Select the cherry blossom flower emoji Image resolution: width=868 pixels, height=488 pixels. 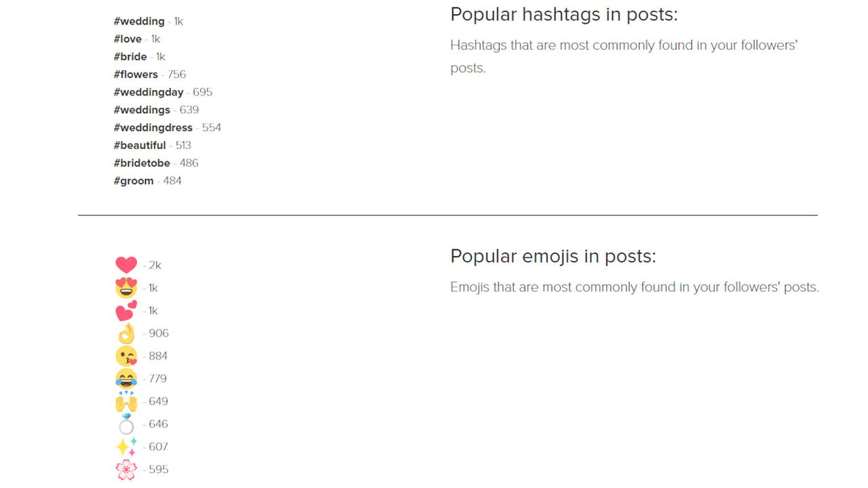126,470
